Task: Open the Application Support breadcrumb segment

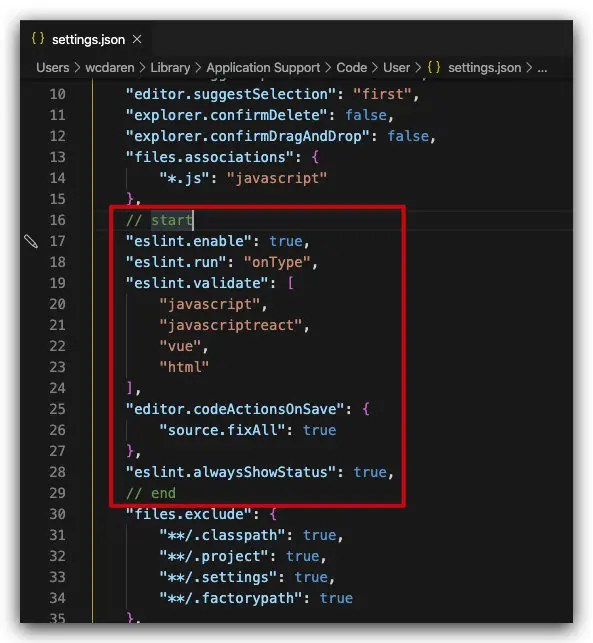Action: click(x=263, y=67)
